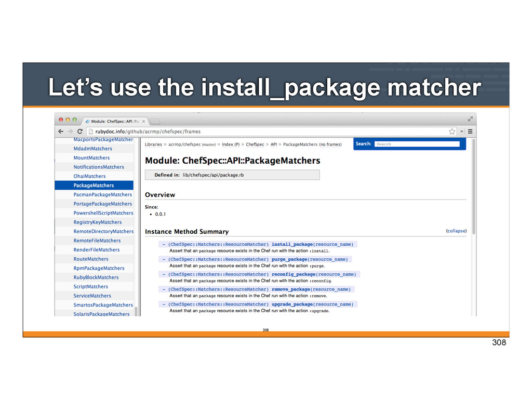Click lib/chefspec/api/package.rb file path

pos(213,175)
